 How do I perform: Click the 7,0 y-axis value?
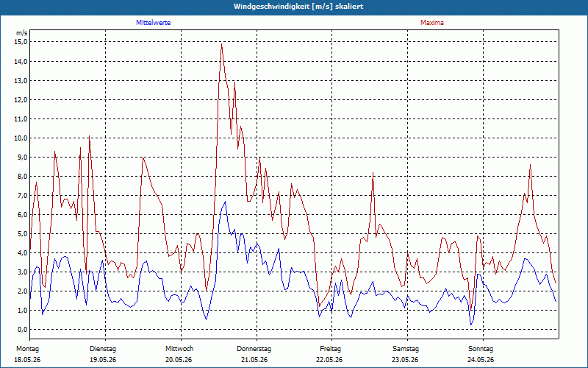tap(22, 195)
